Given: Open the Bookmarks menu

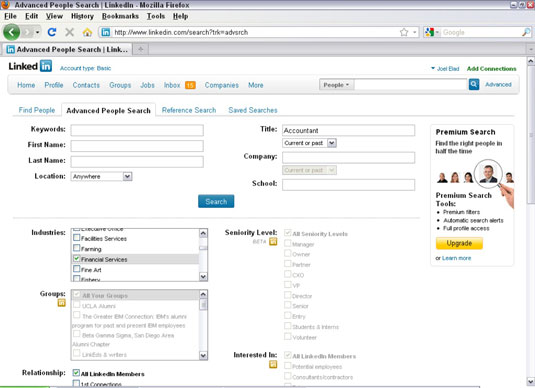Looking at the screenshot, I should pos(120,16).
